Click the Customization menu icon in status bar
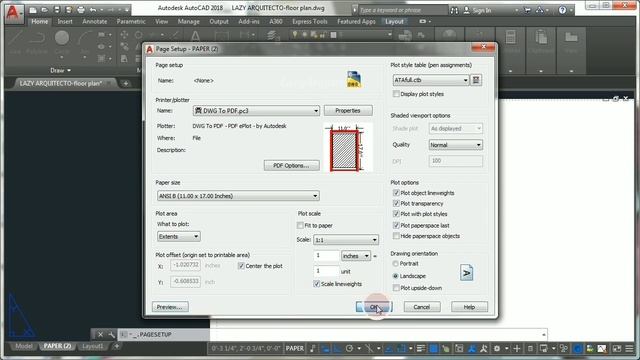 [629, 349]
